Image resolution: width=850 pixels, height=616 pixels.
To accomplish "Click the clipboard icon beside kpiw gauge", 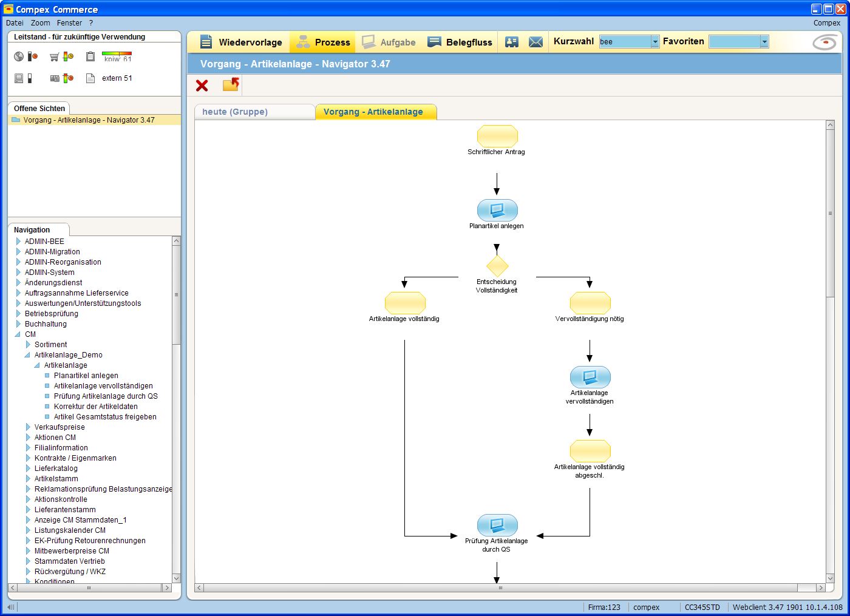I will (90, 56).
